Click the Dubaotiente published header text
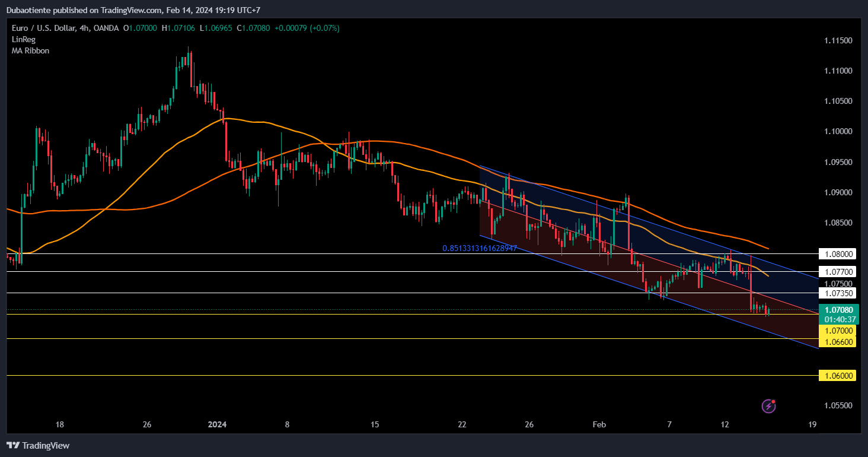Screen dimensions: 868x457 133,10
